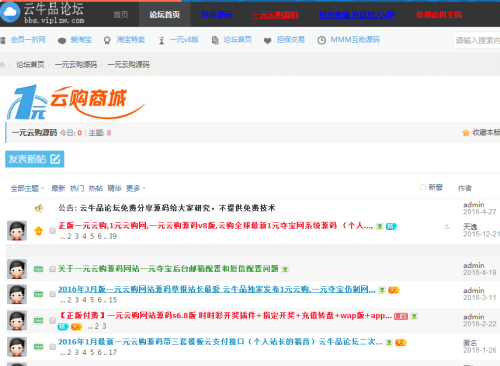Click the 发表新帖 button
The width and height of the screenshot is (500, 366).
pos(35,159)
